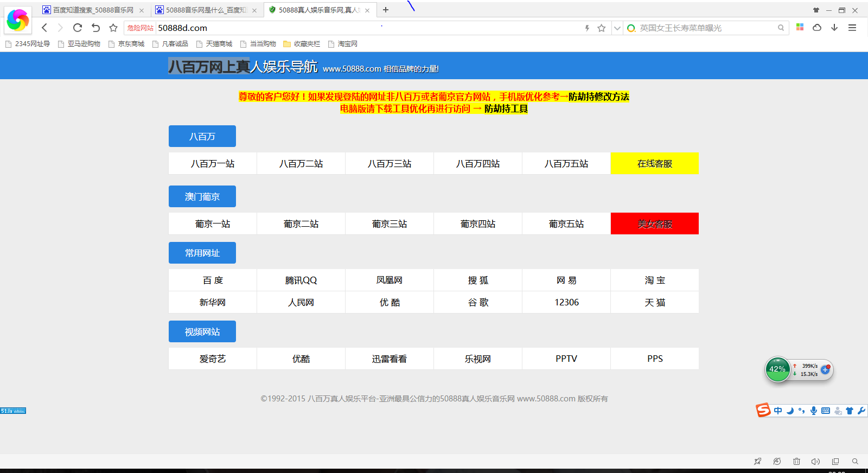The height and width of the screenshot is (473, 868).
Task: Toggle Sogou 中 Chinese/English mode
Action: [x=778, y=411]
